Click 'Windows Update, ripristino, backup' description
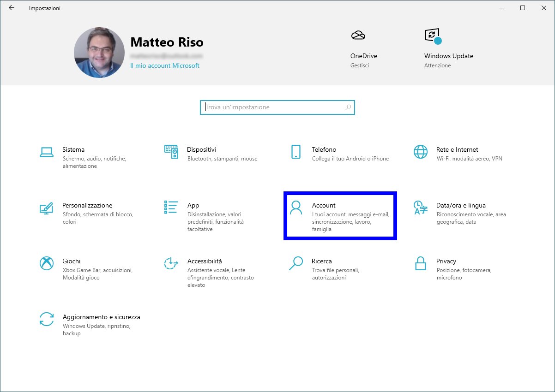This screenshot has height=392, width=555. (97, 330)
